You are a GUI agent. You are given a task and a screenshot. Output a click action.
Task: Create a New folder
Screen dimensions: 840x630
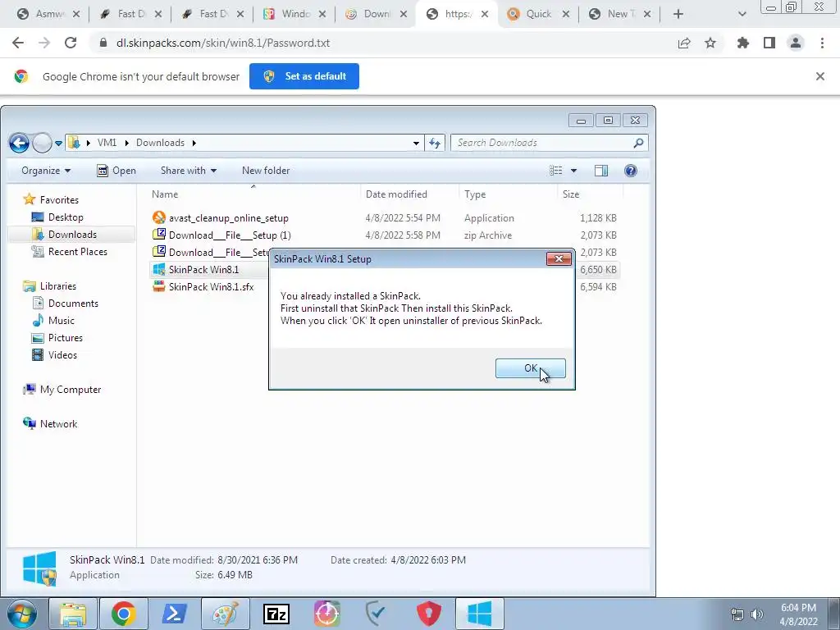click(x=266, y=171)
